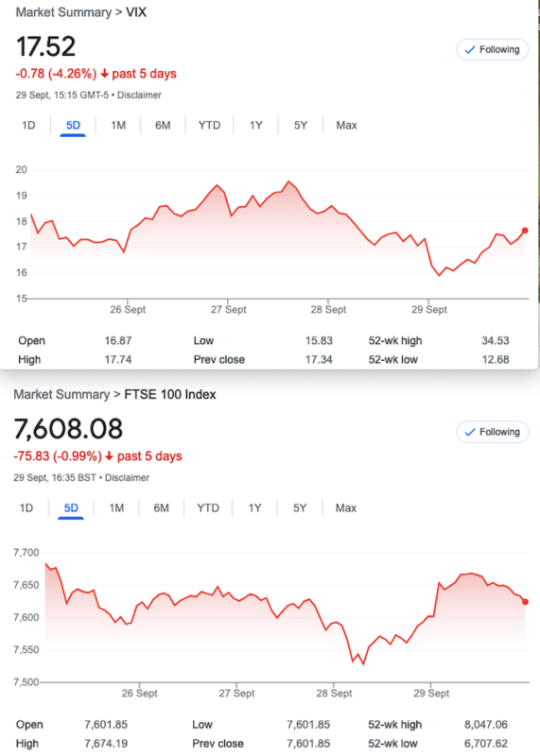Viewport: 540px width, 756px height.
Task: Click the red endpoint dot on VIX chart
Action: click(x=525, y=231)
